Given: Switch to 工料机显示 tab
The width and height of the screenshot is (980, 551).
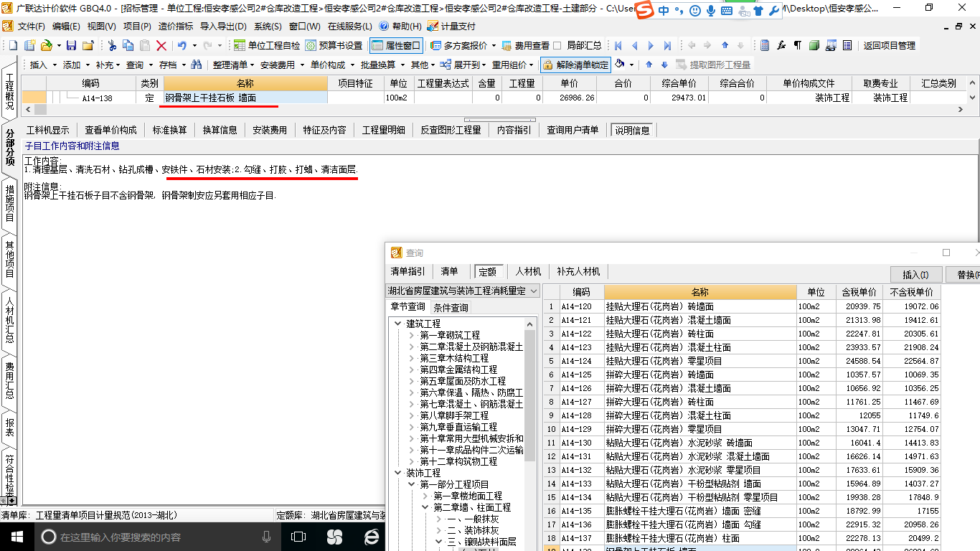Looking at the screenshot, I should point(48,130).
